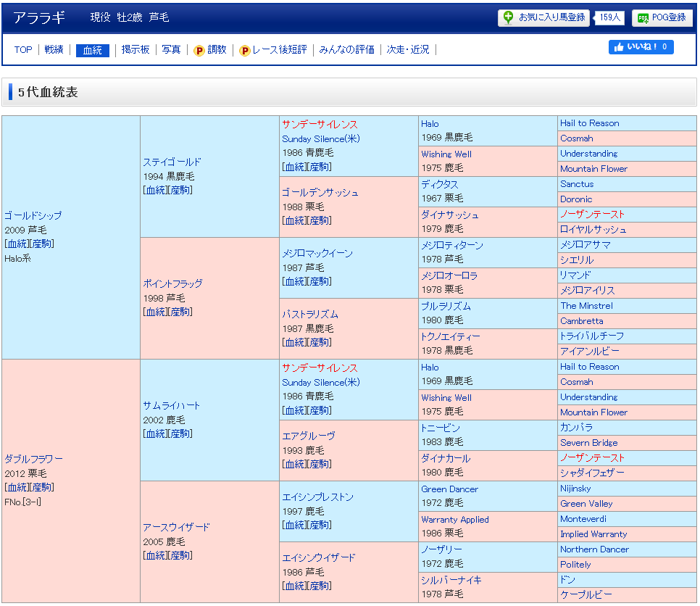Open the みんなの評価 tab
Viewport: 700px width, 606px height.
click(347, 49)
